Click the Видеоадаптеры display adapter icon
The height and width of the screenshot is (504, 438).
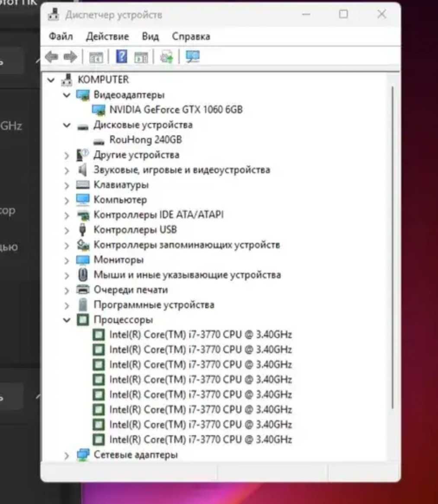click(x=83, y=95)
